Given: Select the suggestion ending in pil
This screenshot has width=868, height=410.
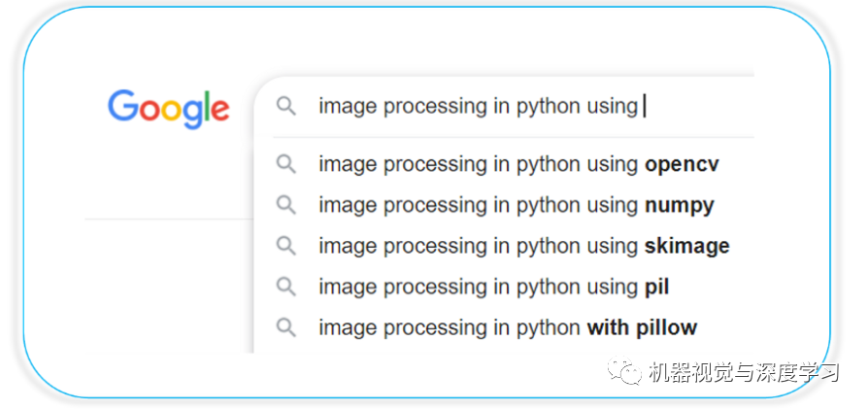Looking at the screenshot, I should pyautogui.click(x=493, y=287).
